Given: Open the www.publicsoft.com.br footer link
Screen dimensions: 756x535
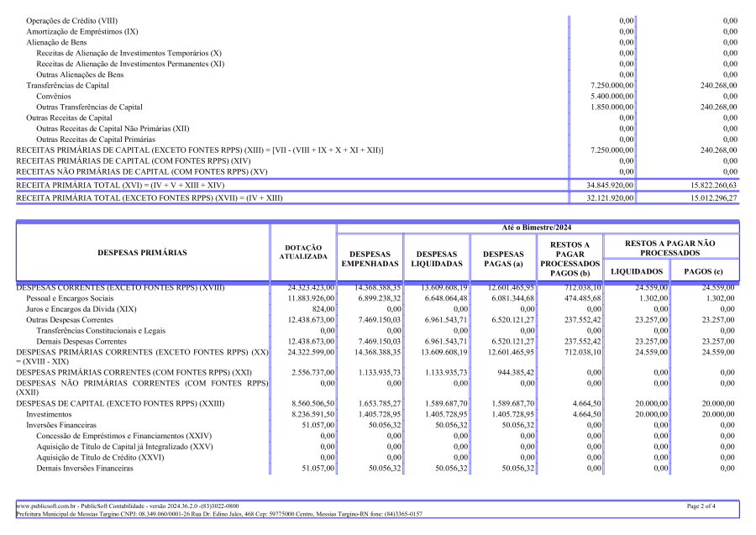Looking at the screenshot, I should (44, 506).
